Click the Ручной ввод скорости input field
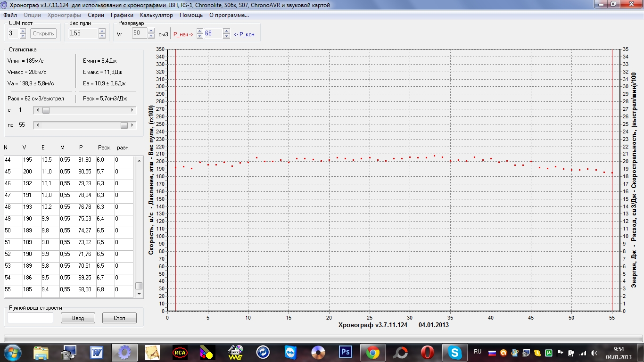Screen dimensions: 644x362 coord(31,318)
